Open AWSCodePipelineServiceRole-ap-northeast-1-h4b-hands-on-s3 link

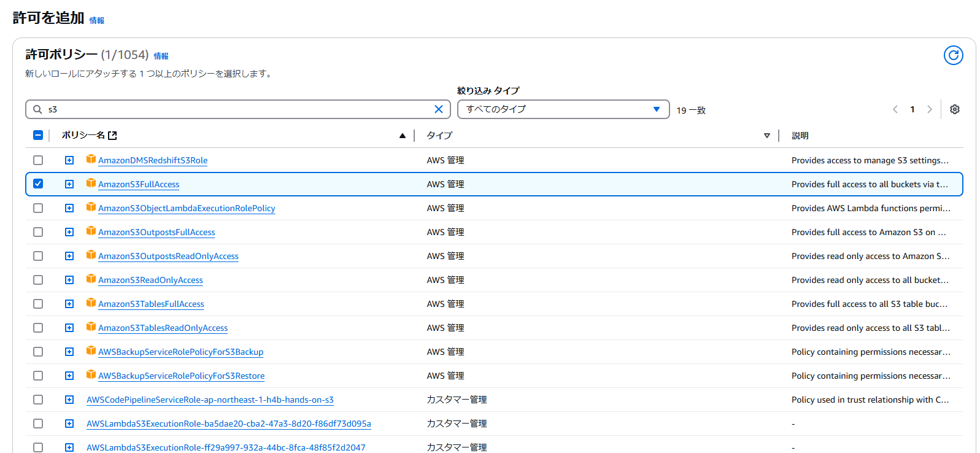click(210, 400)
